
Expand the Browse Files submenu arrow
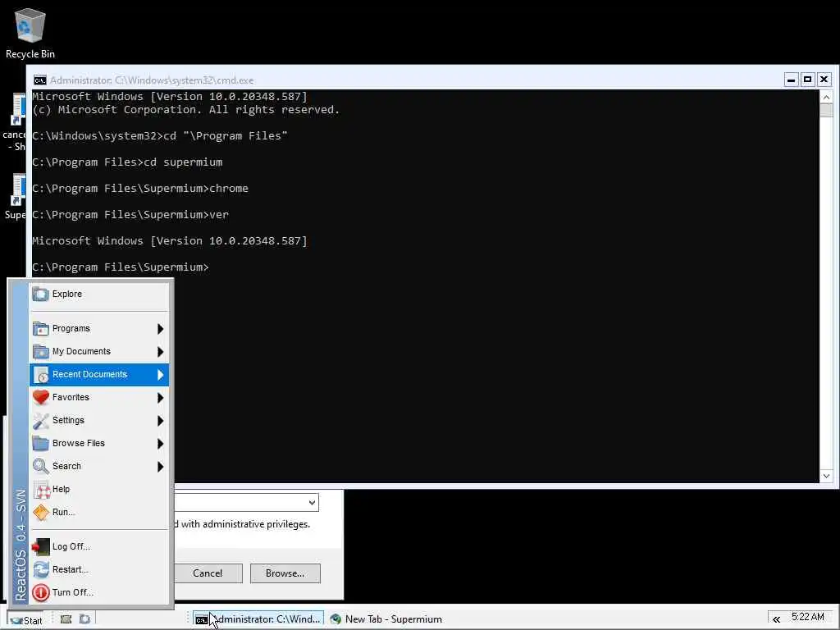point(160,444)
